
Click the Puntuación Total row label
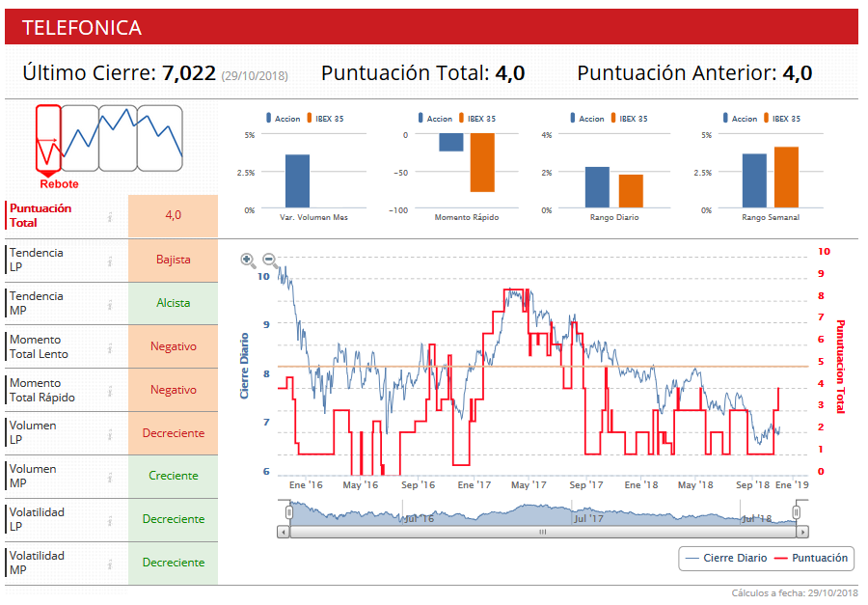pyautogui.click(x=41, y=215)
